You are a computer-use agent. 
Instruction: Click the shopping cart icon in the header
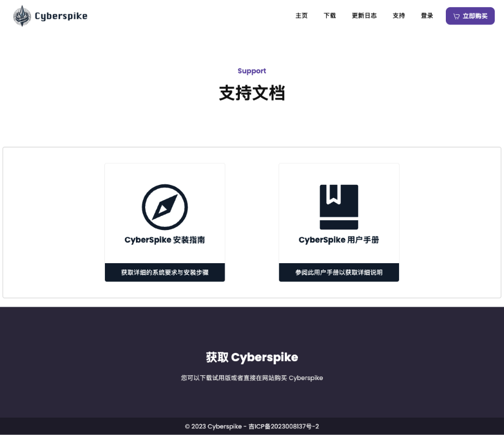click(x=456, y=16)
